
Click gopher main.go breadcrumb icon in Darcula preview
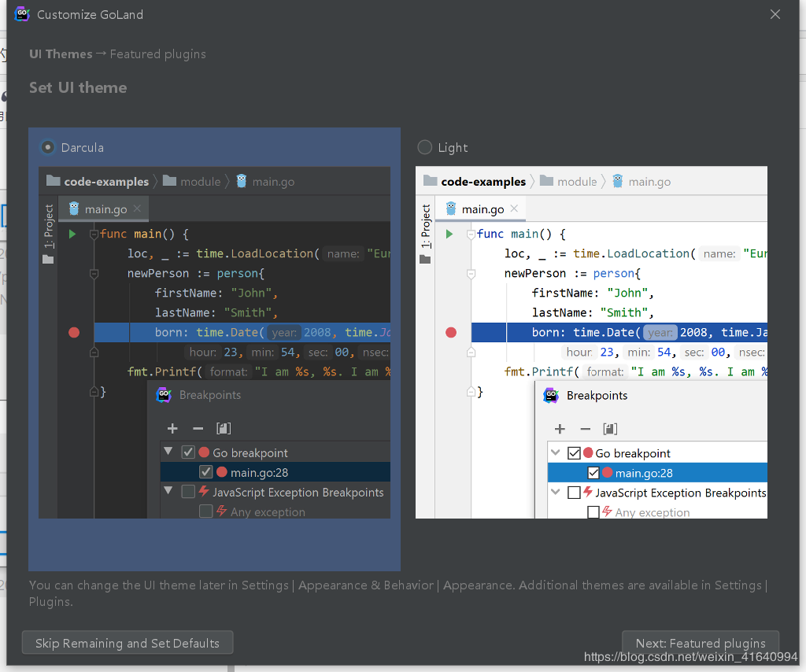click(x=242, y=181)
